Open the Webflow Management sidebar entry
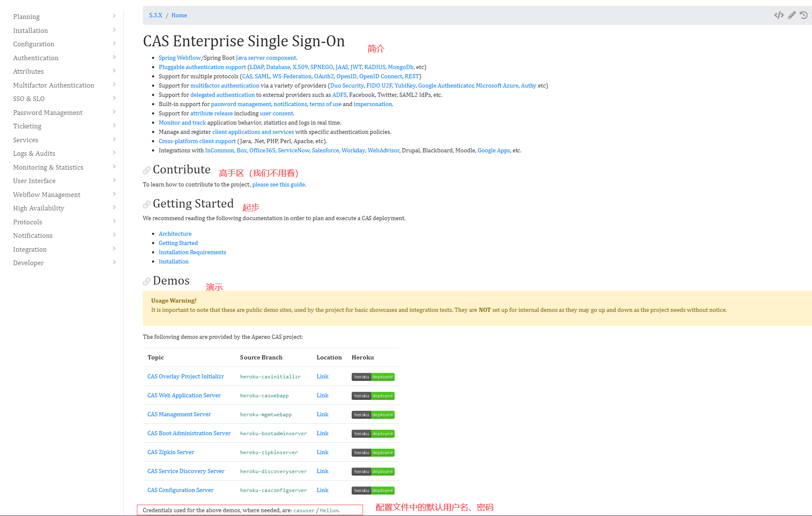 (46, 194)
